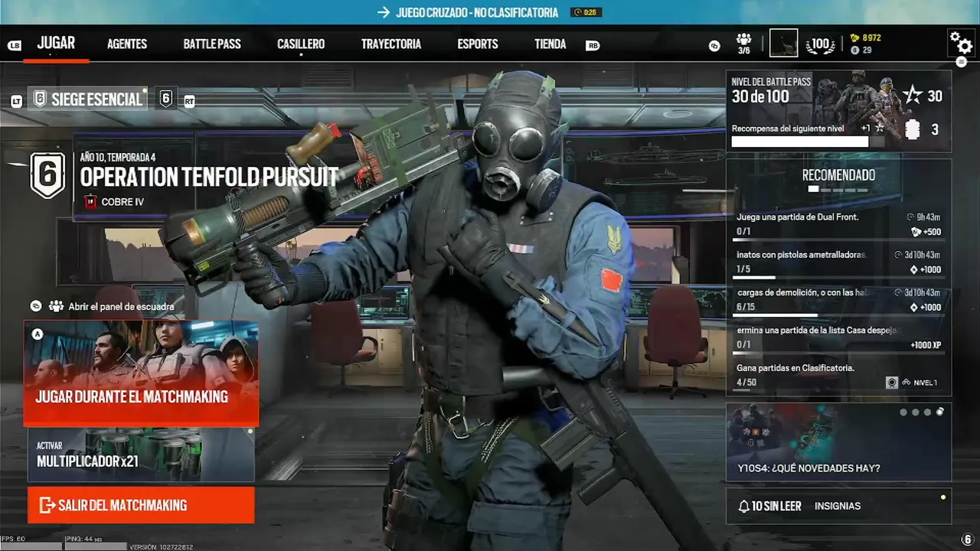
Task: Click the RB bumper icon after TIENDA
Action: pos(593,45)
